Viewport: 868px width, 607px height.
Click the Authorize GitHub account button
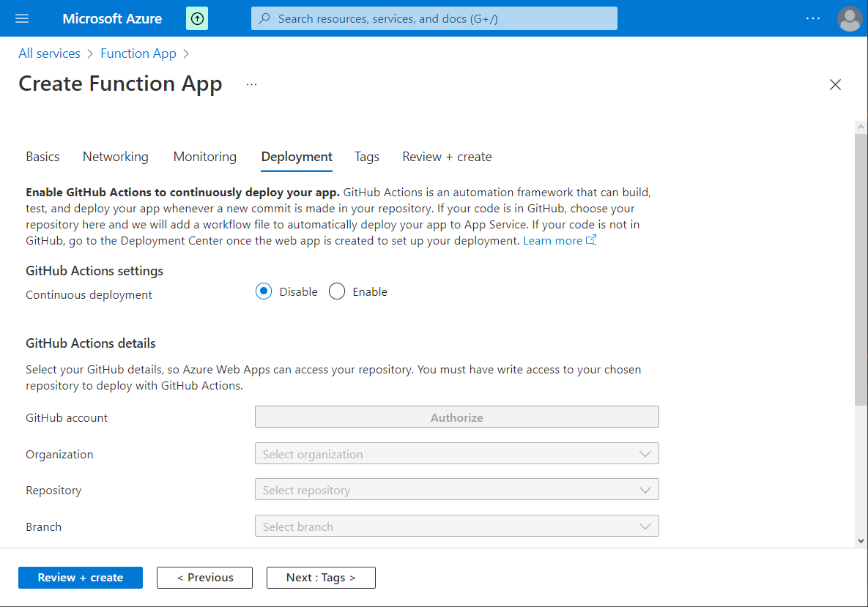[456, 417]
